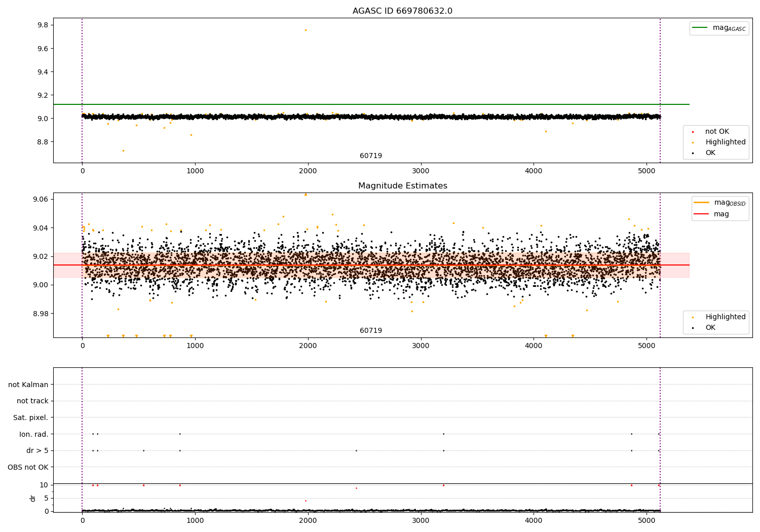Click the outlier point near 9.76 magnitude
Image resolution: width=760 pixels, height=532 pixels.
coord(306,30)
